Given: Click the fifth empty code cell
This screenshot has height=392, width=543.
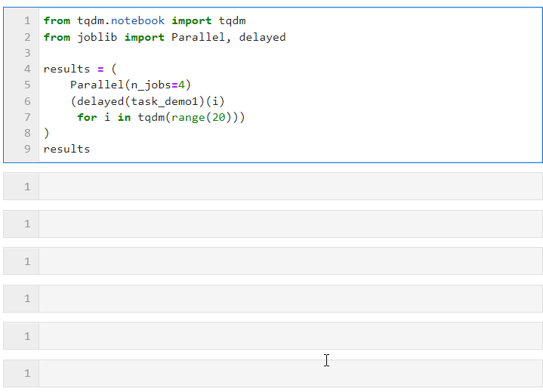Looking at the screenshot, I should click(x=273, y=336).
